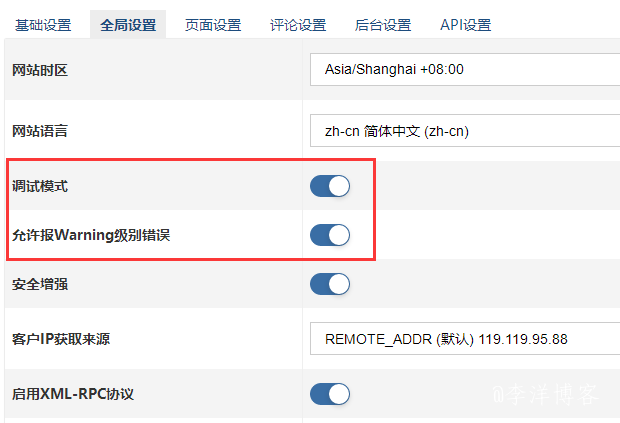The width and height of the screenshot is (620, 423).
Task: Go to the 评论设置 tab
Action: pos(298,24)
